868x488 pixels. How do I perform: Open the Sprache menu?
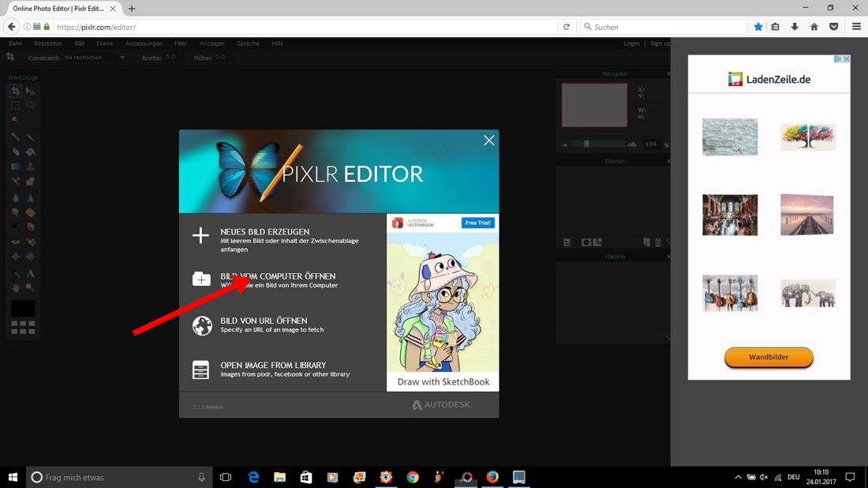click(248, 43)
